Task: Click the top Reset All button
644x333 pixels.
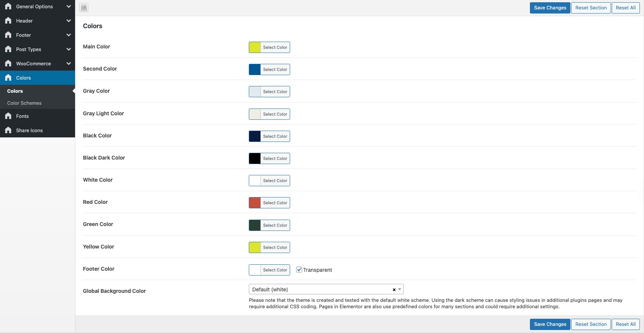Action: pyautogui.click(x=625, y=8)
